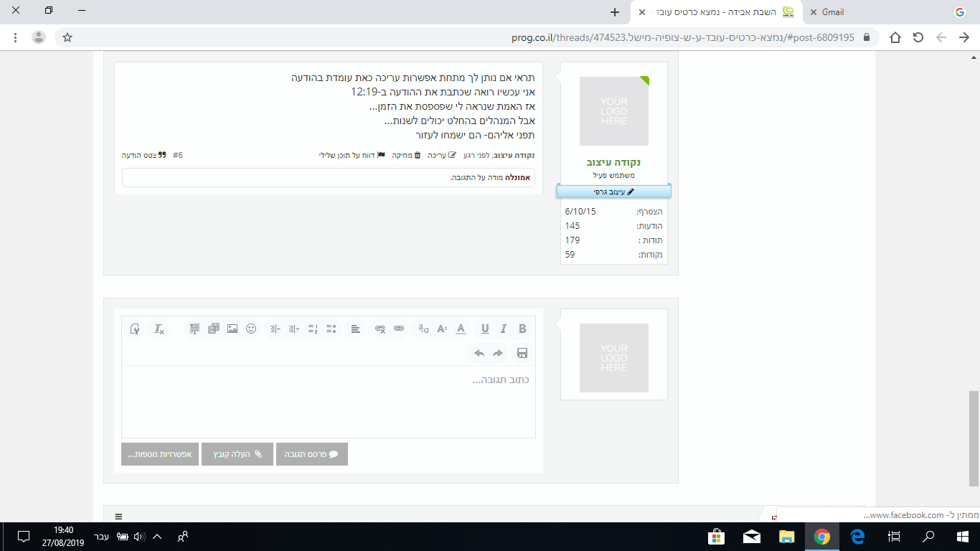The height and width of the screenshot is (551, 980).
Task: Remove formatting with the Tx icon
Action: 159,329
